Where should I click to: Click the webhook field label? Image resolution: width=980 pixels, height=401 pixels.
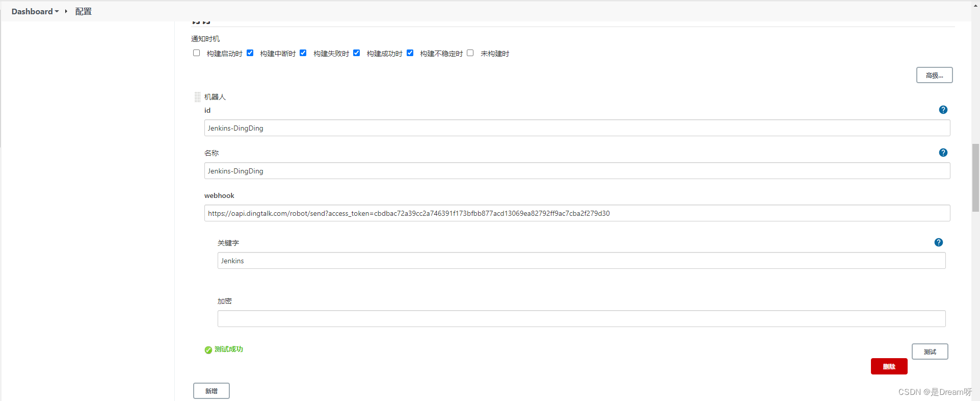pyautogui.click(x=219, y=195)
